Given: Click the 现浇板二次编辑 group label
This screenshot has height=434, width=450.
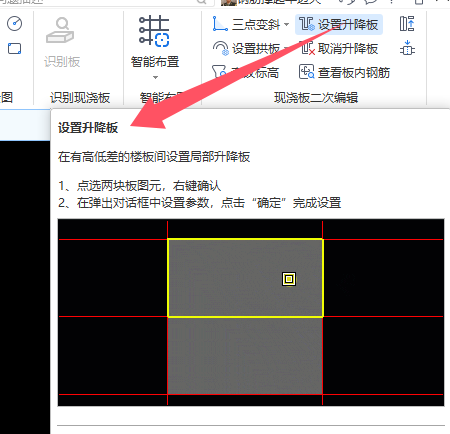Looking at the screenshot, I should tap(316, 98).
